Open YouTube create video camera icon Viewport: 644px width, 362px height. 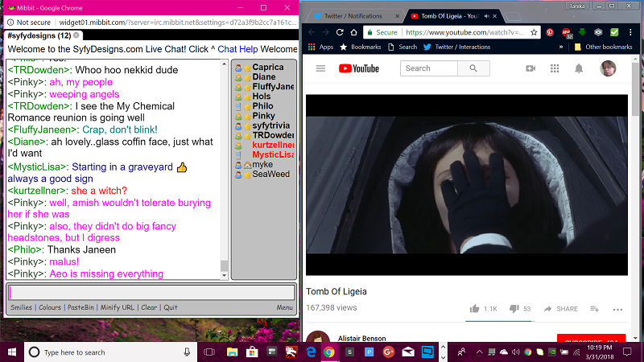pyautogui.click(x=530, y=68)
